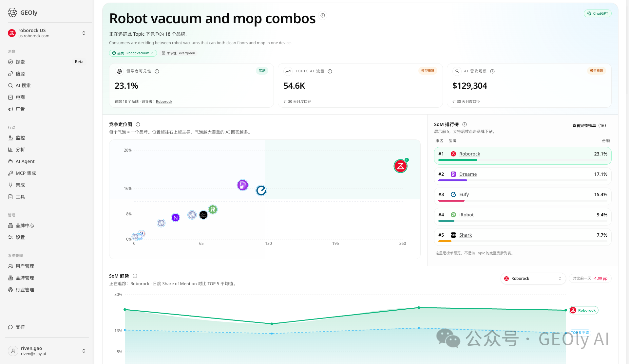Image resolution: width=629 pixels, height=364 pixels.
Task: Click info icon next to 领导者可见性
Action: click(x=157, y=71)
